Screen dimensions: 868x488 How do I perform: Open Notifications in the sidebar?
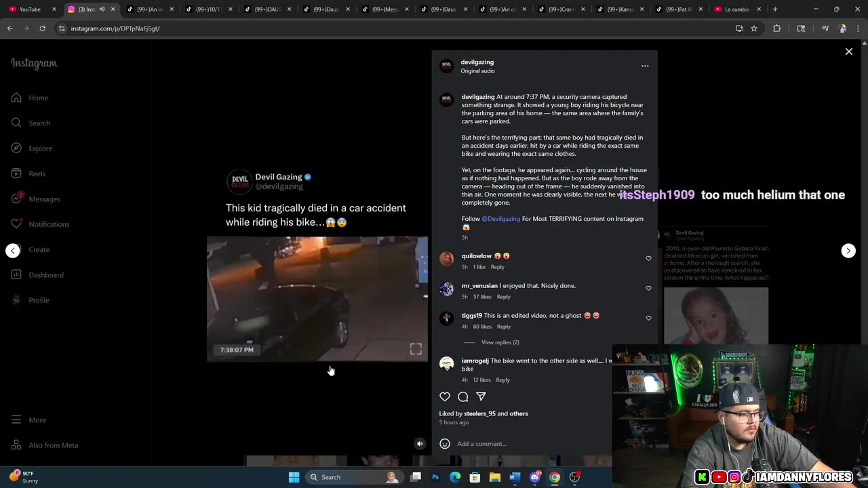pos(40,224)
